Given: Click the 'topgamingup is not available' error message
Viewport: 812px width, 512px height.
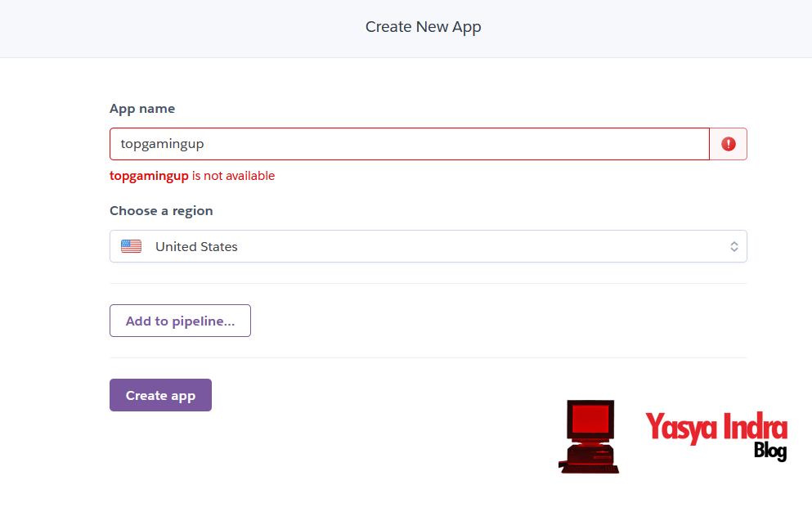Looking at the screenshot, I should click(192, 176).
